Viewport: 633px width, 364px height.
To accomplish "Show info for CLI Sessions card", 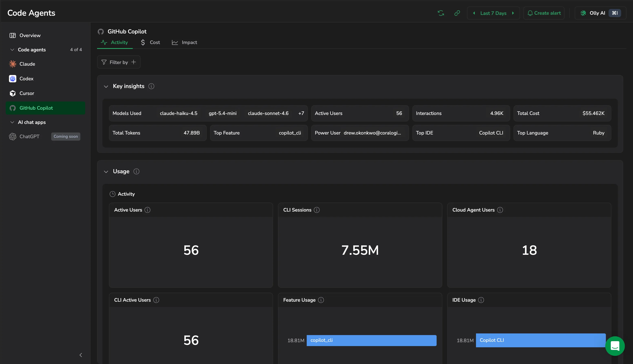I will point(317,210).
